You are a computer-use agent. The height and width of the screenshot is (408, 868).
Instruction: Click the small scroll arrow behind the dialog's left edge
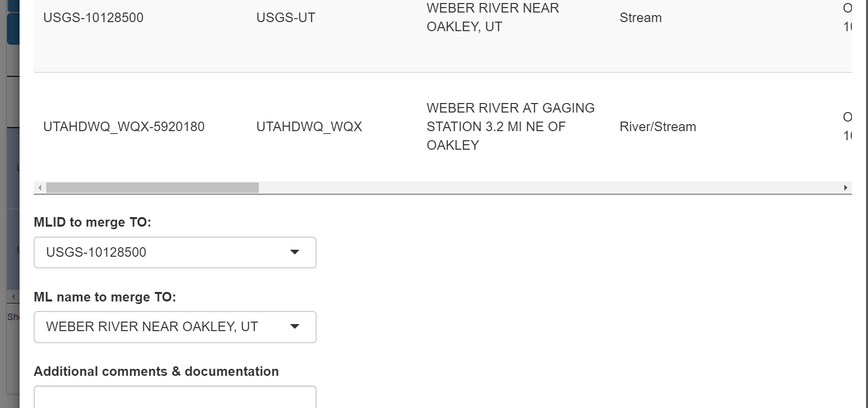pos(13,297)
